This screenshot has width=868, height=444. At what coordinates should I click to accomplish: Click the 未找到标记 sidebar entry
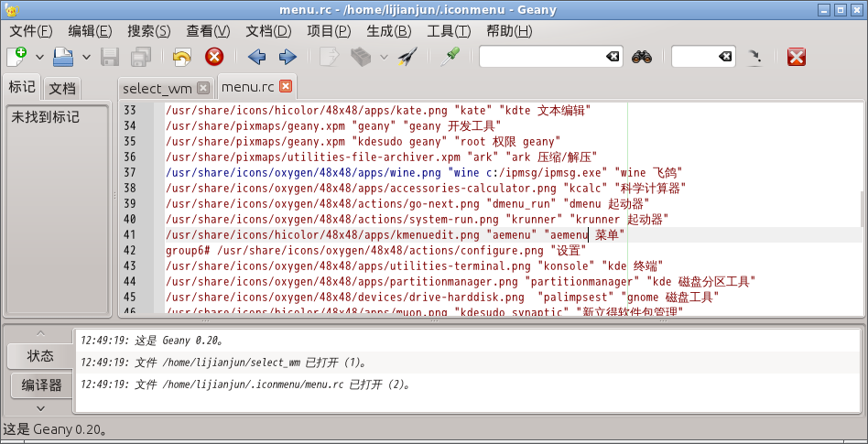(46, 117)
